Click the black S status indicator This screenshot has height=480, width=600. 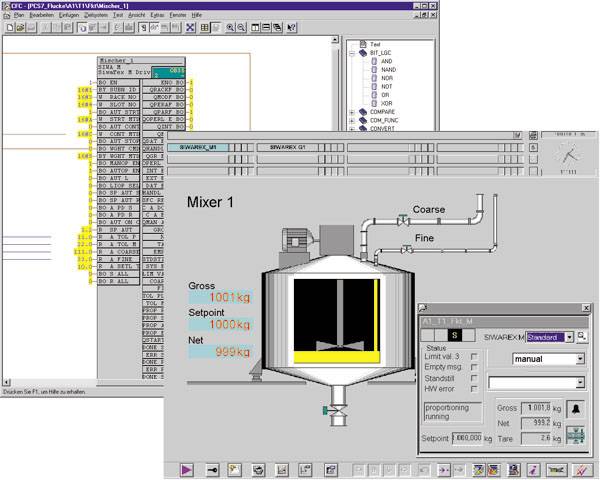tap(455, 335)
